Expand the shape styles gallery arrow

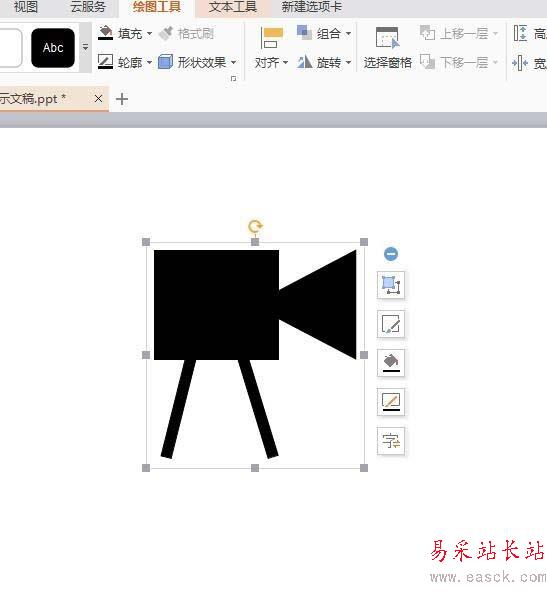tap(85, 47)
